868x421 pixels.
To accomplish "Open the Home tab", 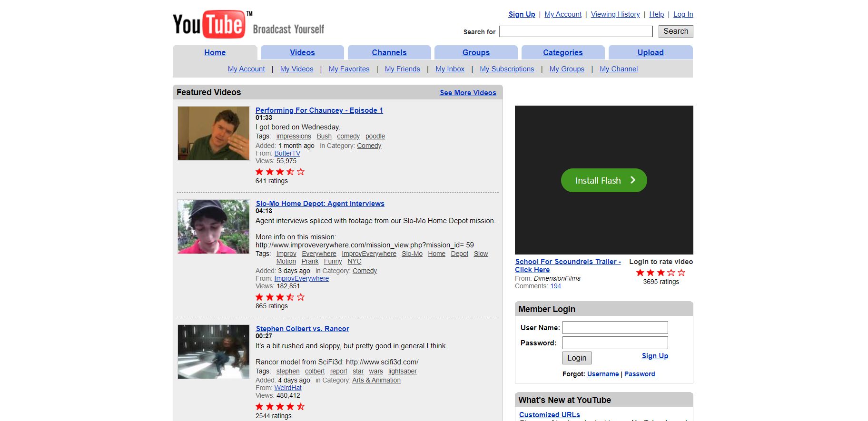I will (215, 52).
